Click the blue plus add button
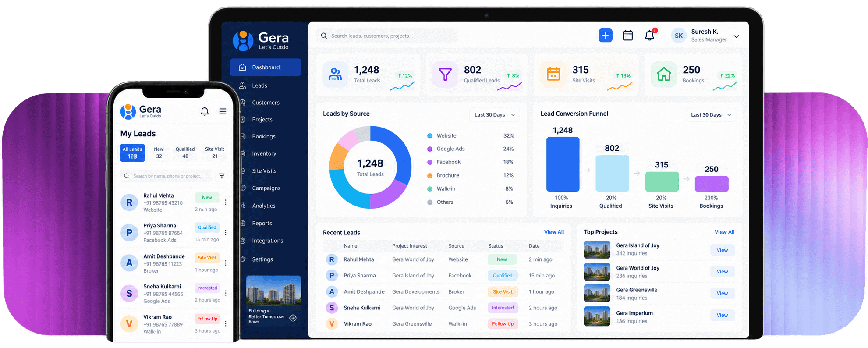This screenshot has height=348, width=868. click(x=605, y=36)
